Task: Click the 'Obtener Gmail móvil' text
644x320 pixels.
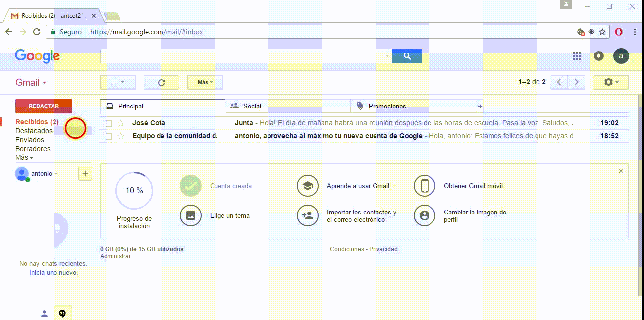Action: tap(473, 186)
